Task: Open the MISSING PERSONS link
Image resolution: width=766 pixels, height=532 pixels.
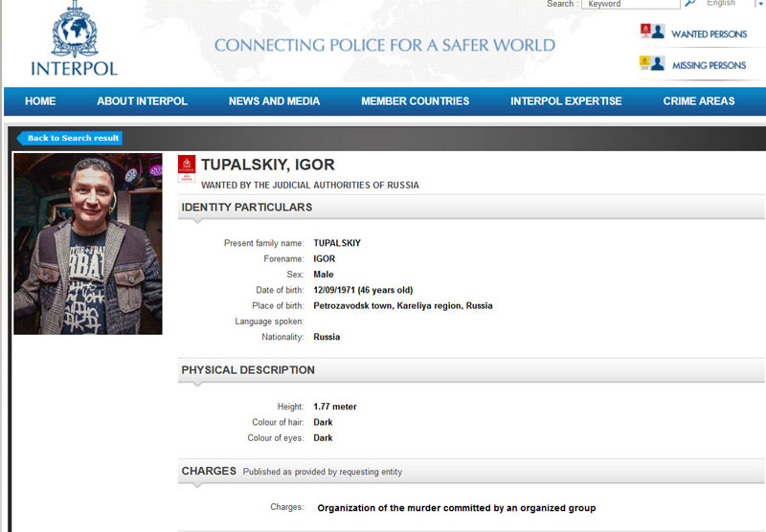Action: pyautogui.click(x=709, y=65)
